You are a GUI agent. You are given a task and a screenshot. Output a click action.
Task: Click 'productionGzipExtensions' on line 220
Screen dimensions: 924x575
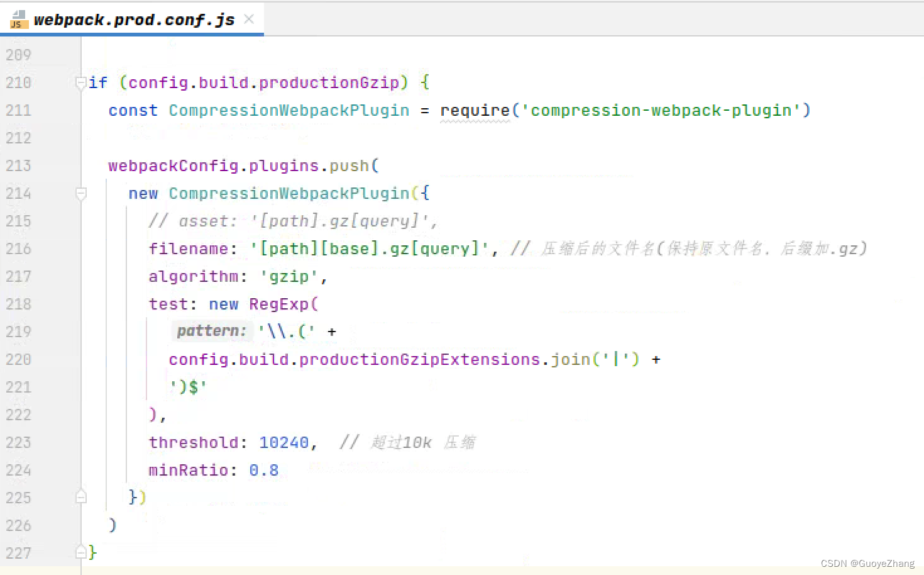pyautogui.click(x=419, y=360)
